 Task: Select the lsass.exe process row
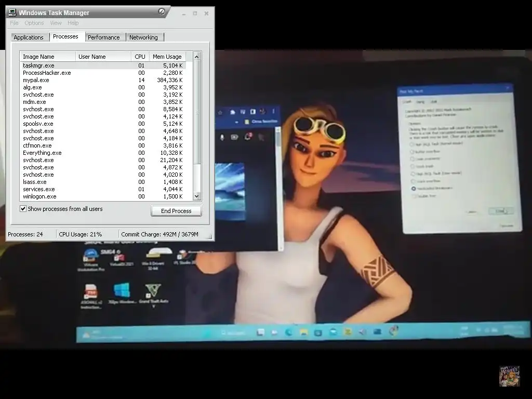102,182
